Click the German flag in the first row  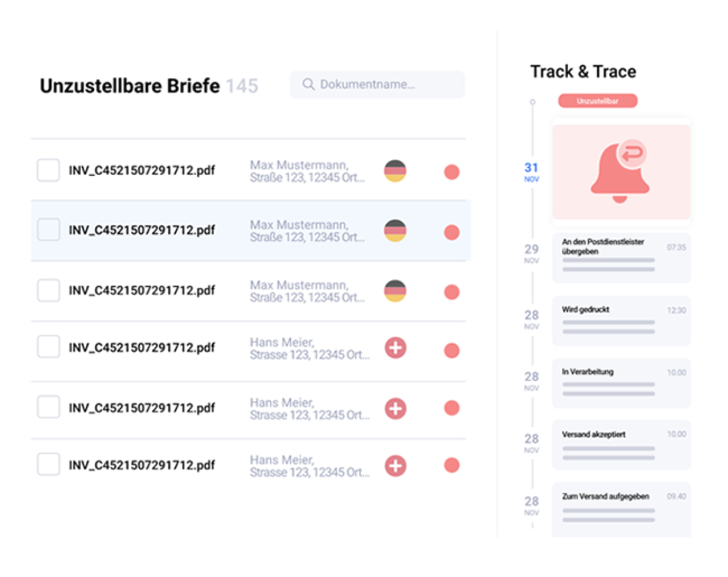tap(395, 171)
